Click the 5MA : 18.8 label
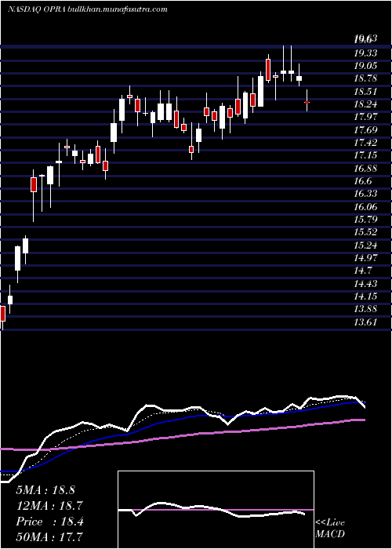 (45, 490)
